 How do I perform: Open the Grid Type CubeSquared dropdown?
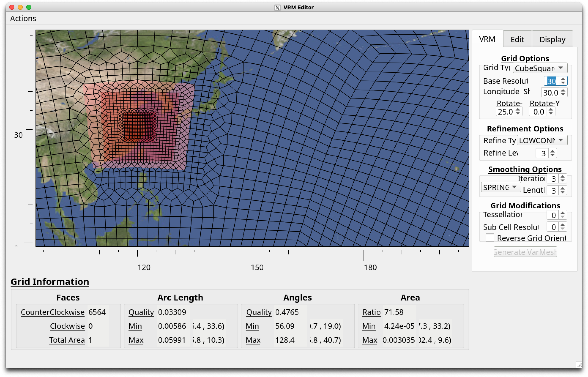540,68
